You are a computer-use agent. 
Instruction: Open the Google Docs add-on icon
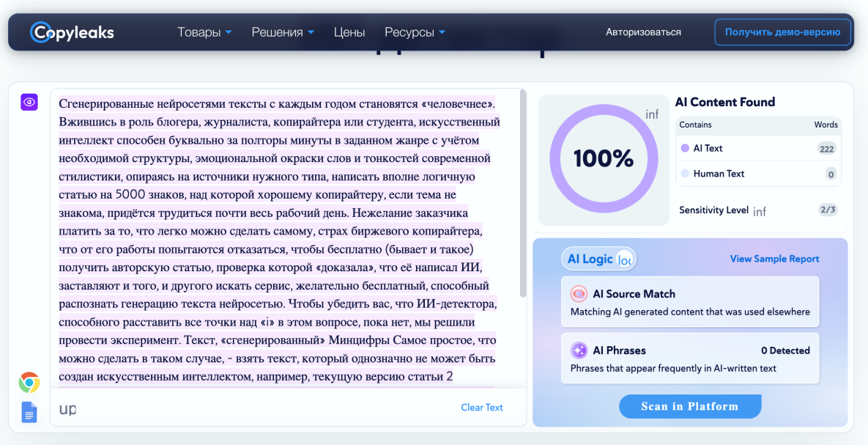tap(29, 412)
